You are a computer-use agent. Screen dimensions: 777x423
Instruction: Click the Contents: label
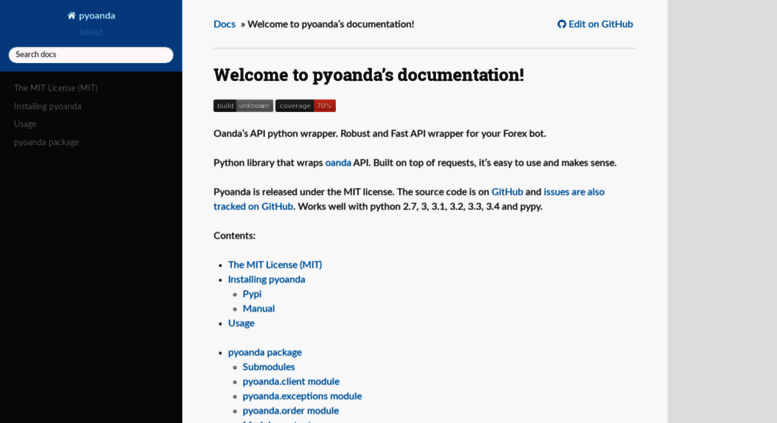[x=234, y=236]
